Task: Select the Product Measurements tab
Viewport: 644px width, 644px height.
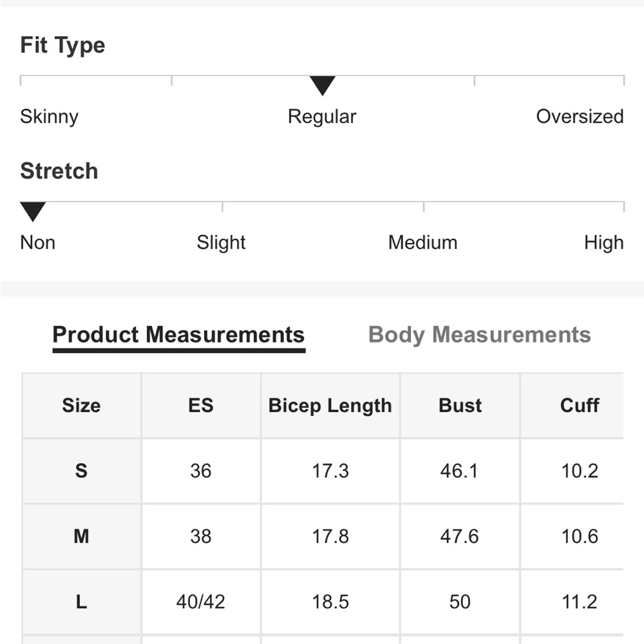Action: pyautogui.click(x=178, y=335)
